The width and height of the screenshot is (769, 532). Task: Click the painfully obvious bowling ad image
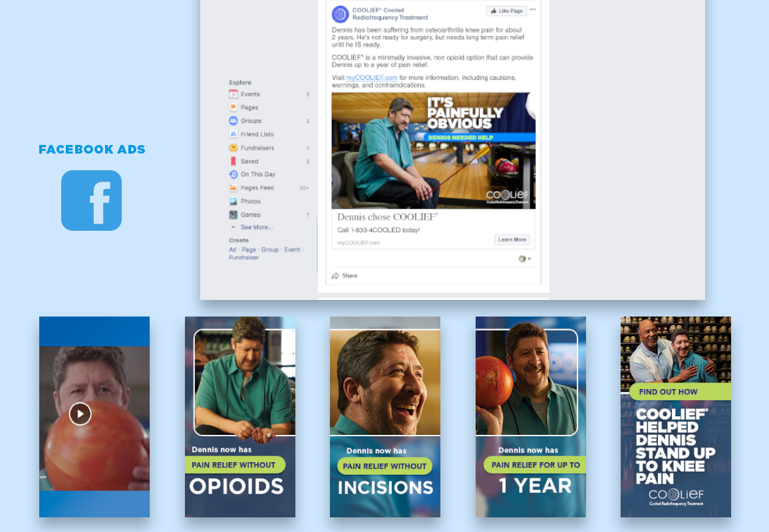click(434, 150)
